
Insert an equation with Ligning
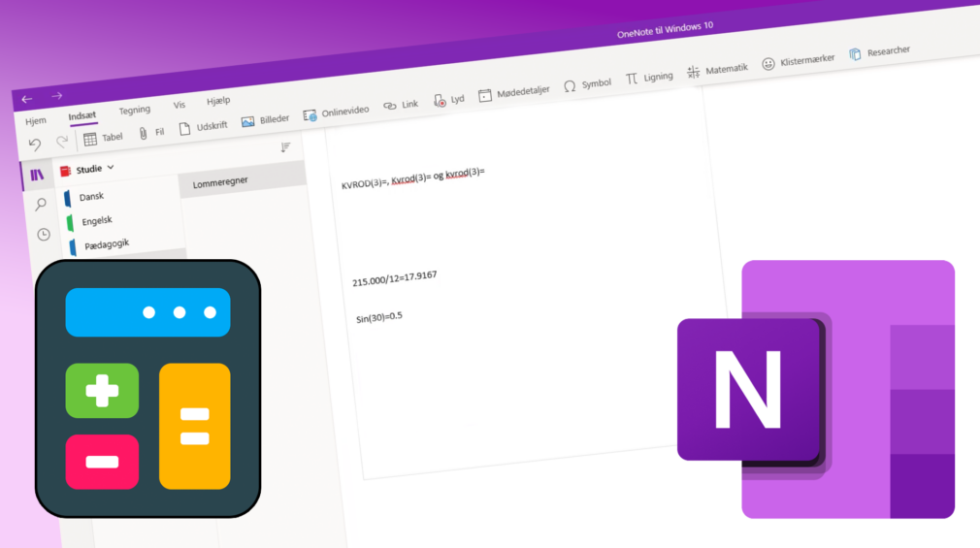click(x=649, y=79)
